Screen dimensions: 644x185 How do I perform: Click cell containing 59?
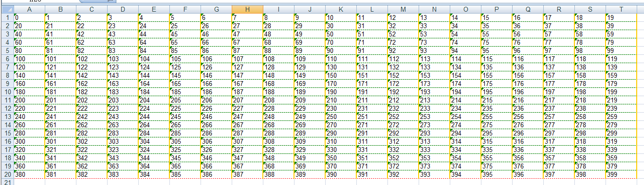point(621,34)
